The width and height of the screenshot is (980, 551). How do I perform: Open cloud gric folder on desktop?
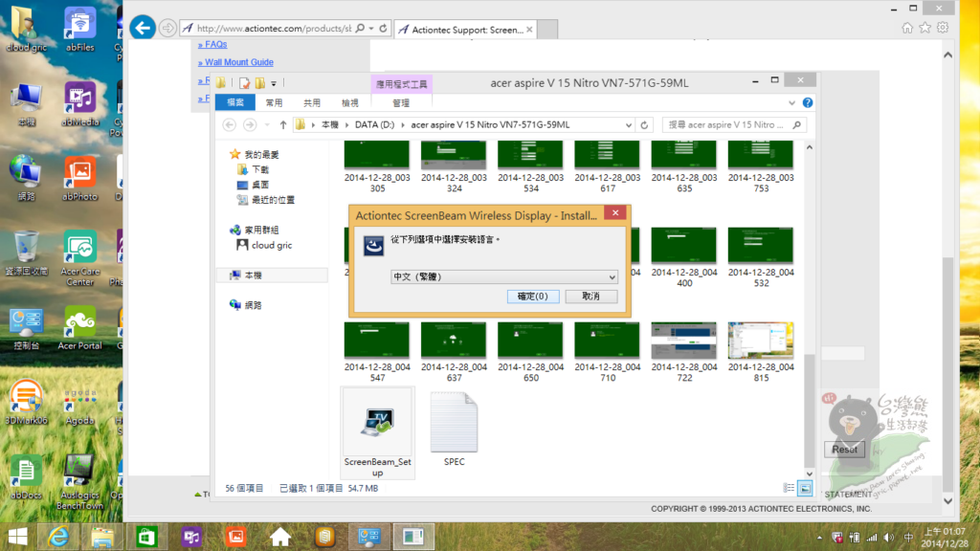tap(26, 29)
